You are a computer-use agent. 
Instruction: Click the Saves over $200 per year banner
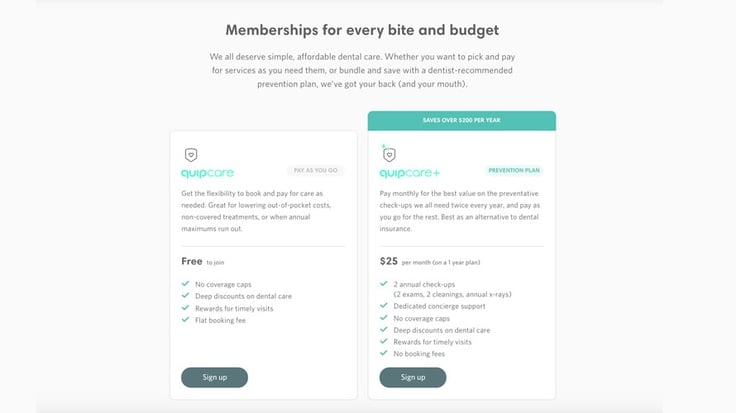tap(462, 121)
